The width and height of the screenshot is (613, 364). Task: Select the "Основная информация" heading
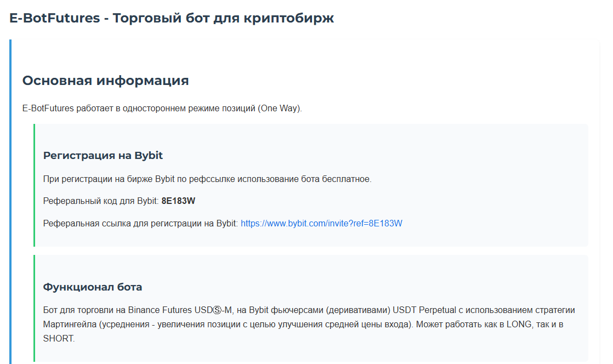coord(105,81)
